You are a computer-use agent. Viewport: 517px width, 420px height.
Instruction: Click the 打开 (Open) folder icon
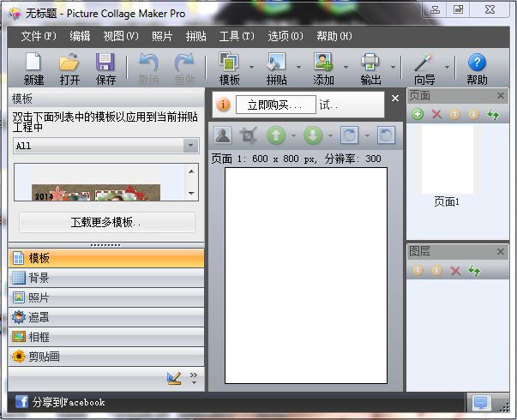[69, 63]
